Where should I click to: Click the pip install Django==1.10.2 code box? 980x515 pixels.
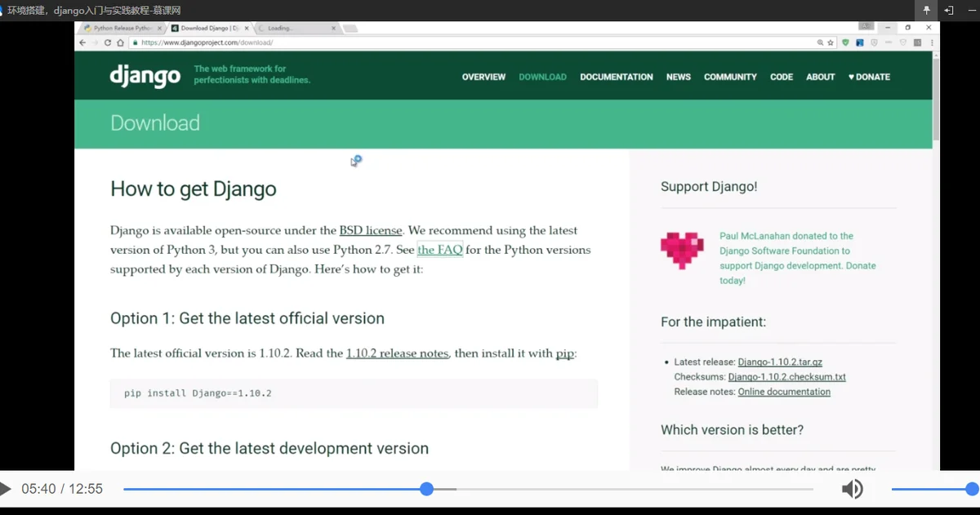[x=354, y=393]
